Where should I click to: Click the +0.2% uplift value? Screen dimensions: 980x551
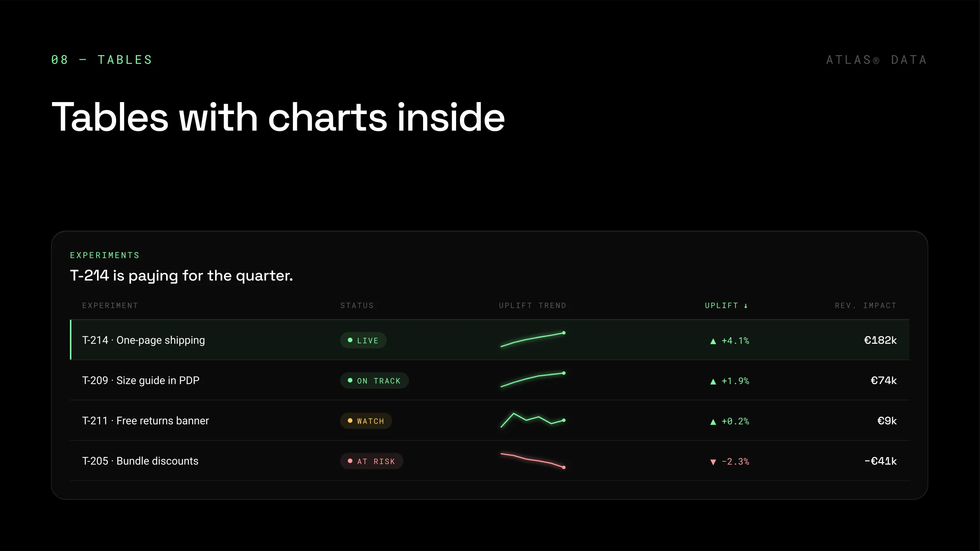735,421
